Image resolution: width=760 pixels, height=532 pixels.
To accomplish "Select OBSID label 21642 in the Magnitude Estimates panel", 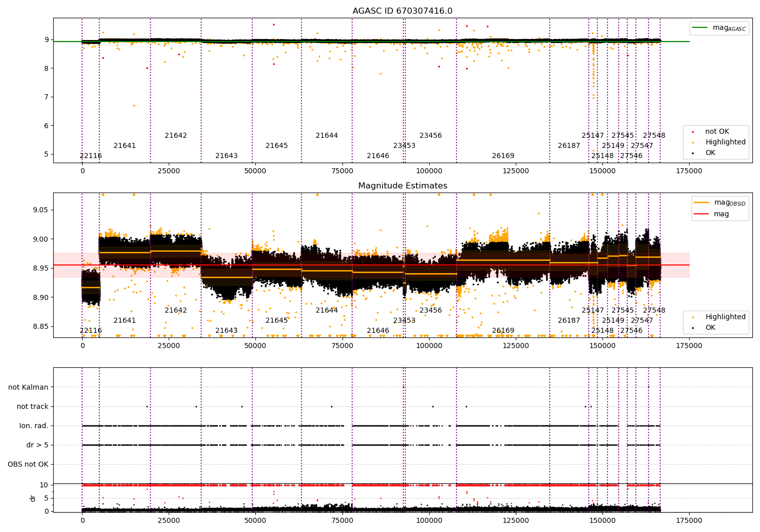I will click(x=176, y=310).
